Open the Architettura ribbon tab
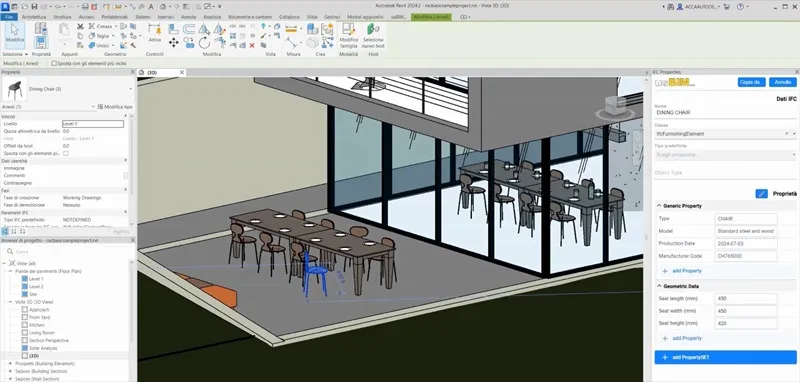The height and width of the screenshot is (382, 800). 34,17
